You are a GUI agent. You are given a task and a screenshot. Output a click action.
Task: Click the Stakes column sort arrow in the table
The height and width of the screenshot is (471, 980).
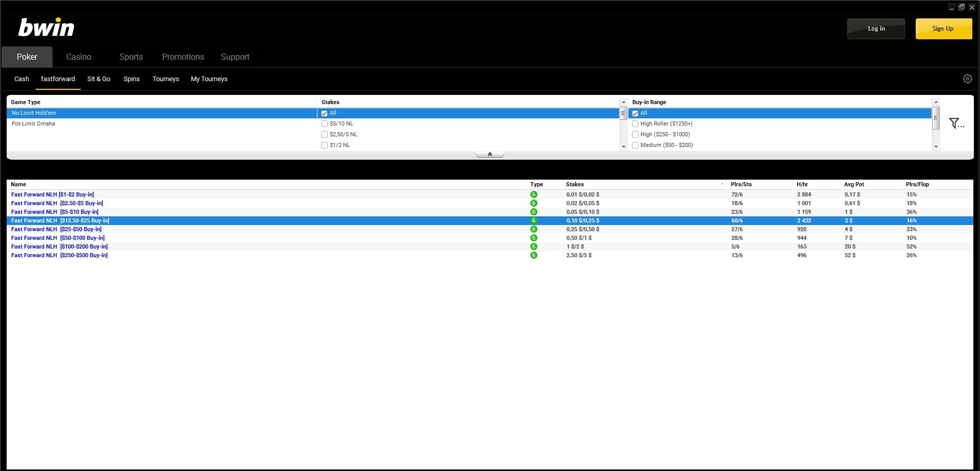tap(722, 184)
